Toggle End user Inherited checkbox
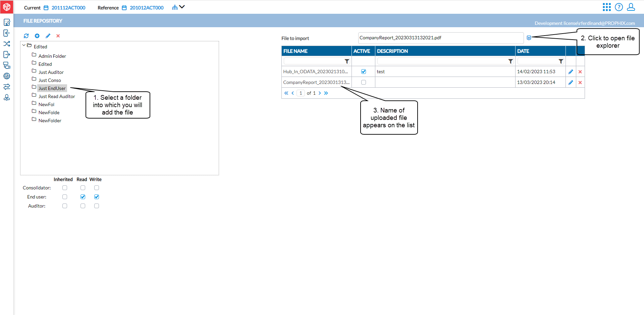This screenshot has height=315, width=644. [65, 197]
